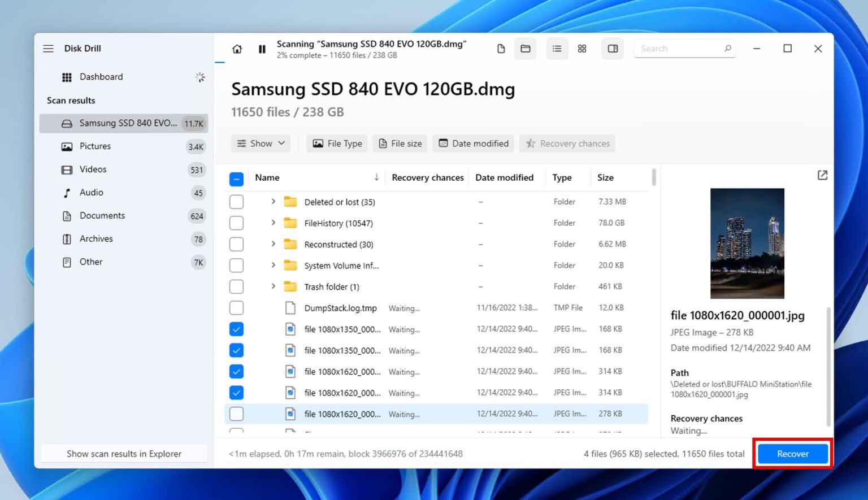Expand the Deleted or lost folder

273,202
